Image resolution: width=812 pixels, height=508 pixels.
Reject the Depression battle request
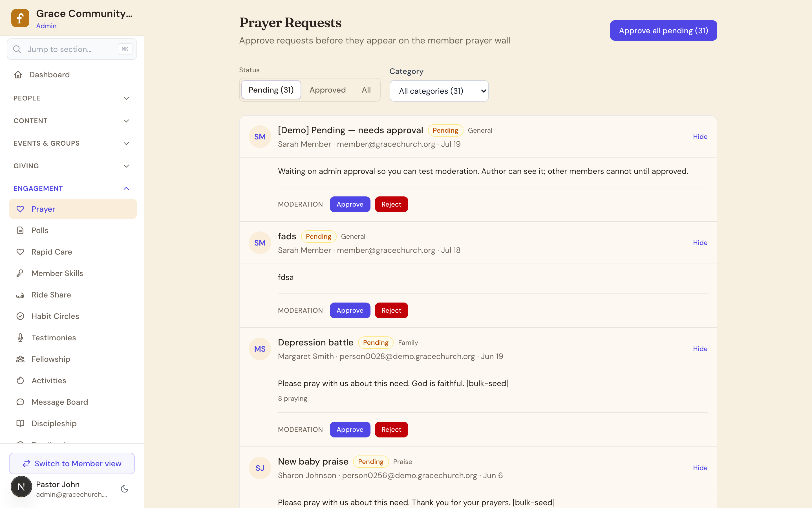[391, 430]
